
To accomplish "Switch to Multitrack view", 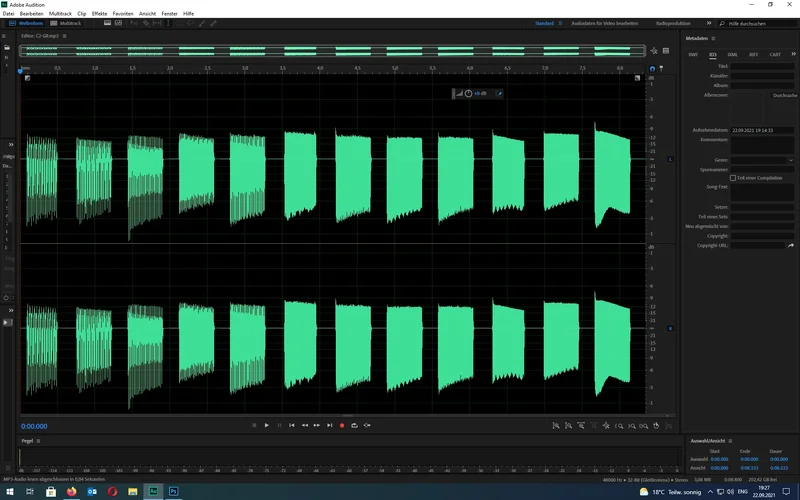I will (x=68, y=21).
